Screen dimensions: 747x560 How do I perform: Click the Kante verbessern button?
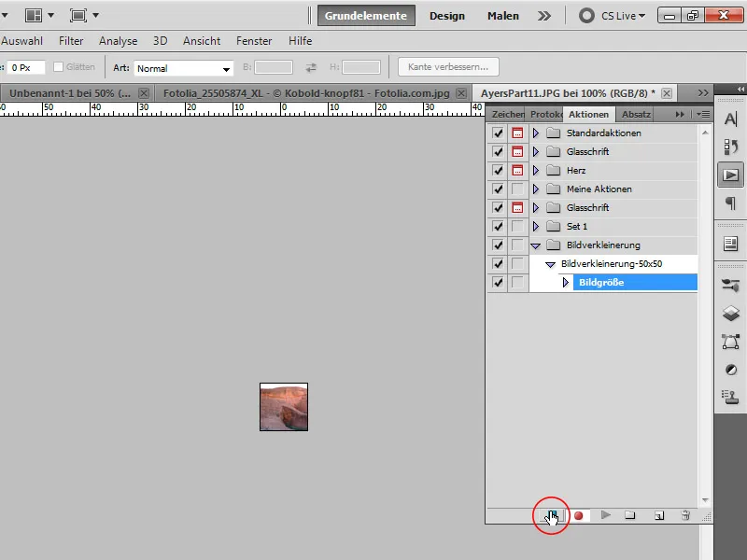pyautogui.click(x=448, y=66)
